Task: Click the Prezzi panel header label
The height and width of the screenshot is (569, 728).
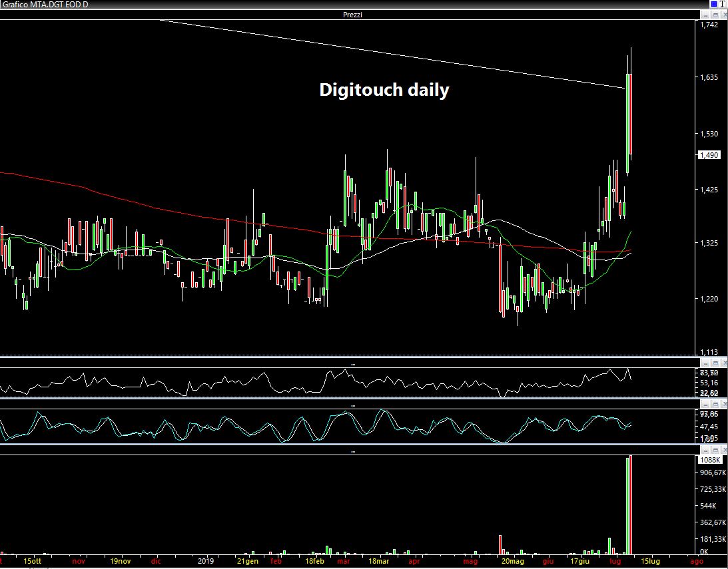Action: 352,15
